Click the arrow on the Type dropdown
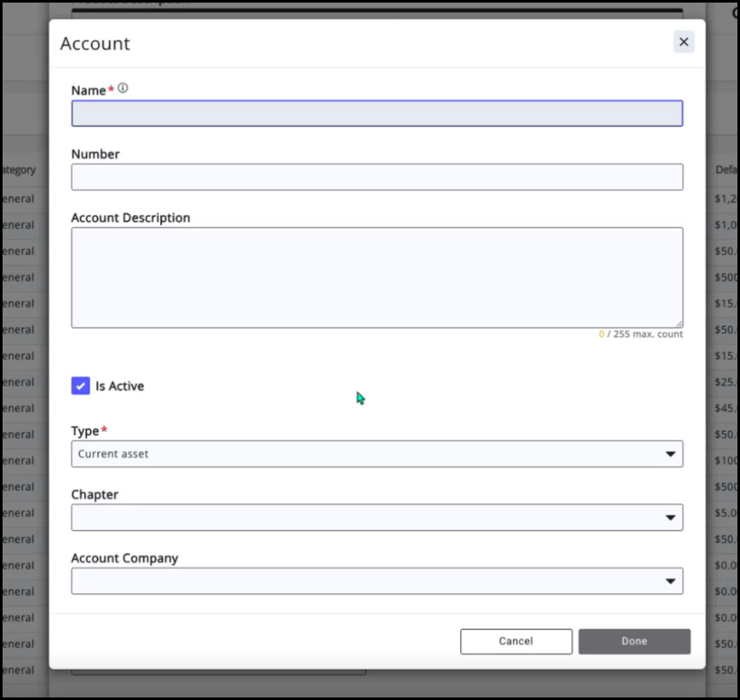740x700 pixels. [670, 454]
